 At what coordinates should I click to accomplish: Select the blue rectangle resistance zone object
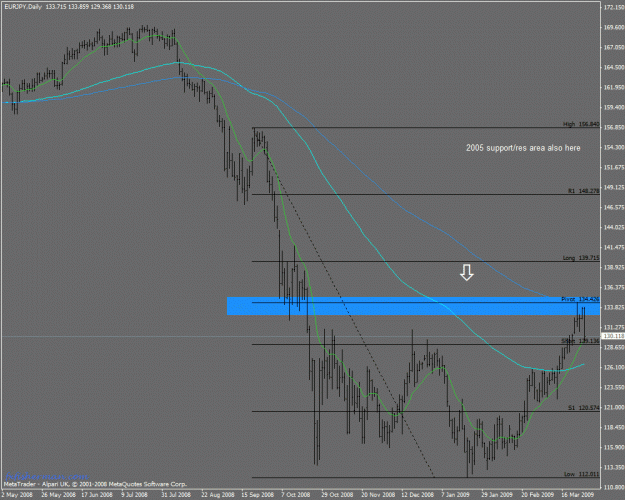pos(413,306)
